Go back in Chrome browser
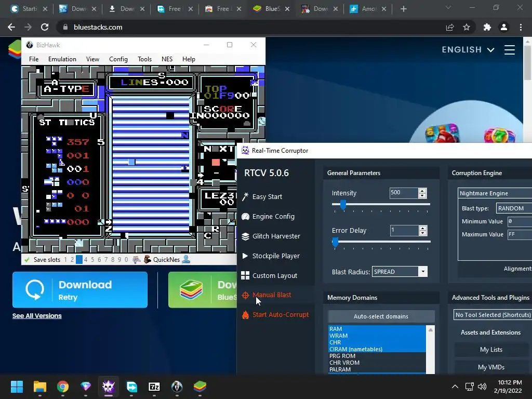The height and width of the screenshot is (399, 532). coord(11,27)
